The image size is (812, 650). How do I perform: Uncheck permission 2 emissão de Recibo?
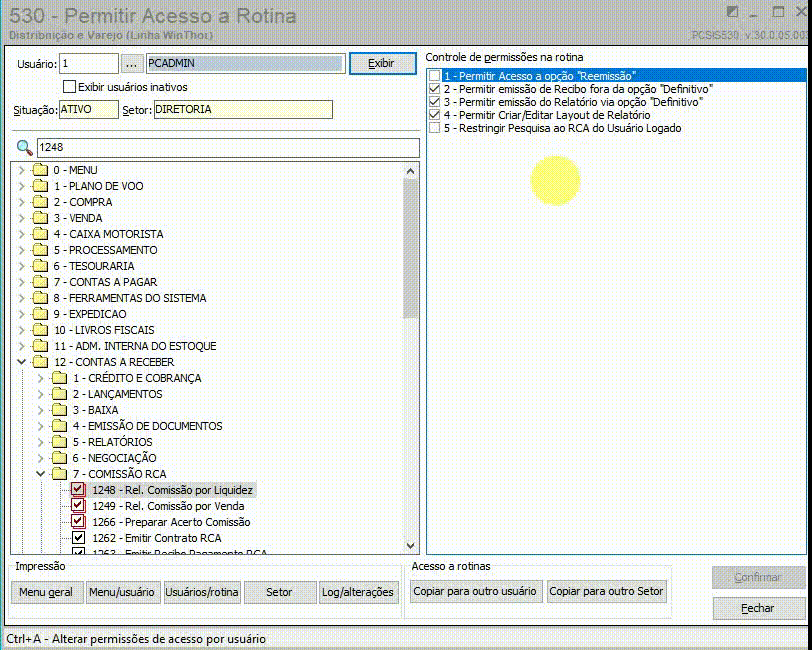[x=434, y=89]
